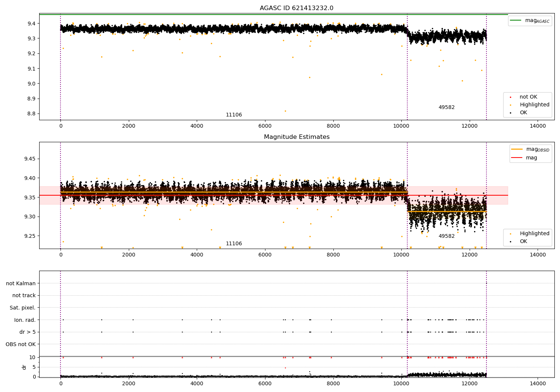Screen dimensions: 560x392
Task: Click the 49582 label in top plot
Action: pyautogui.click(x=447, y=108)
